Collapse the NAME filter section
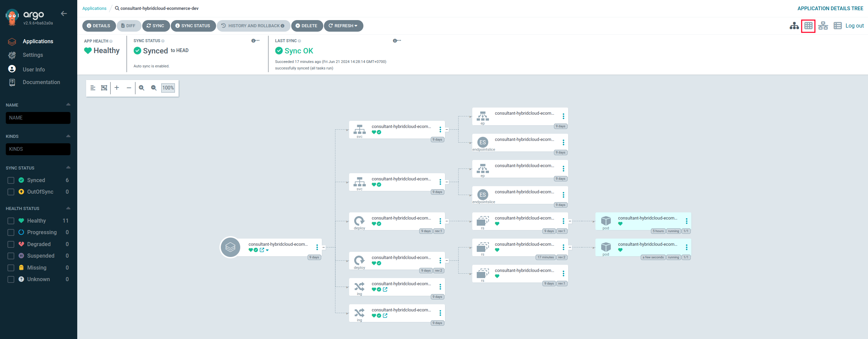This screenshot has width=868, height=339. pos(68,104)
